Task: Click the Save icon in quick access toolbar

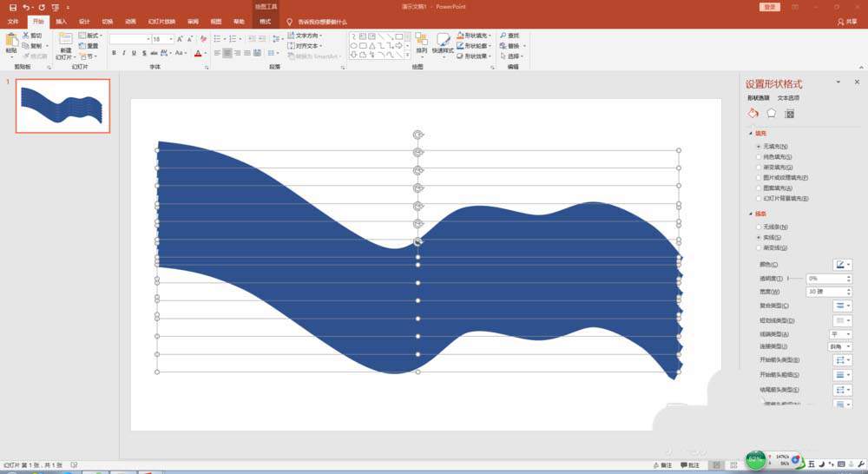Action: point(13,7)
